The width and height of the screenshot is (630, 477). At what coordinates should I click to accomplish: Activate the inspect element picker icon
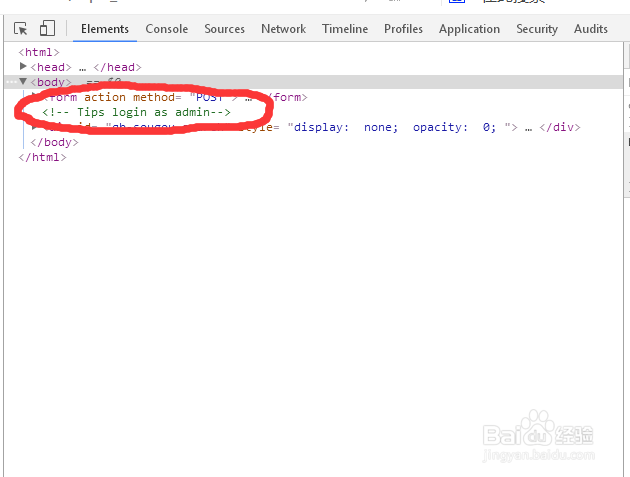(x=20, y=29)
